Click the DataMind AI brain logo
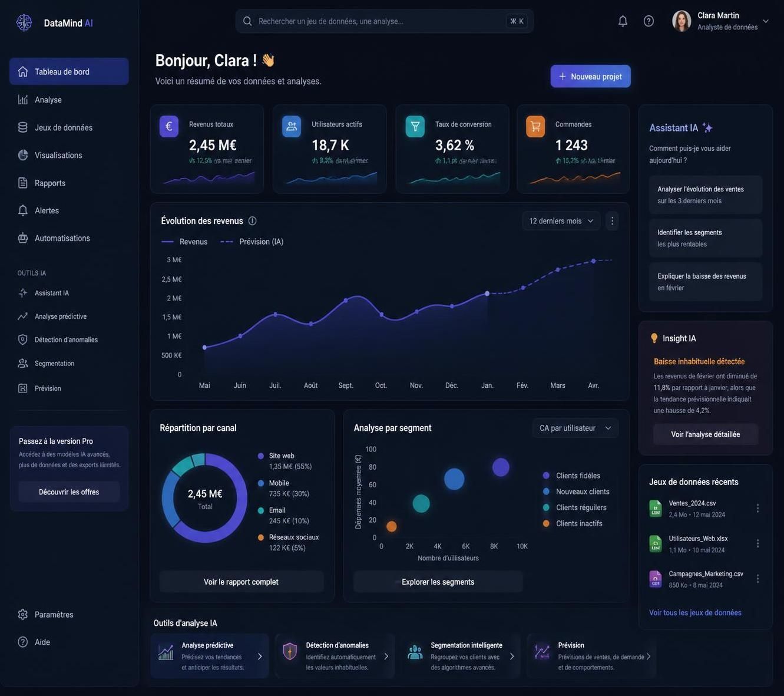 tap(24, 22)
